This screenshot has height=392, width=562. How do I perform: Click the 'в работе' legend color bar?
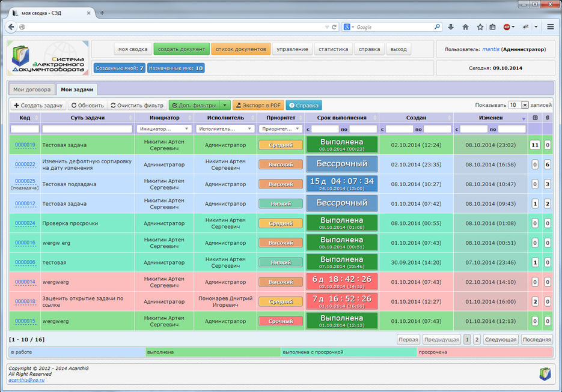(x=77, y=352)
